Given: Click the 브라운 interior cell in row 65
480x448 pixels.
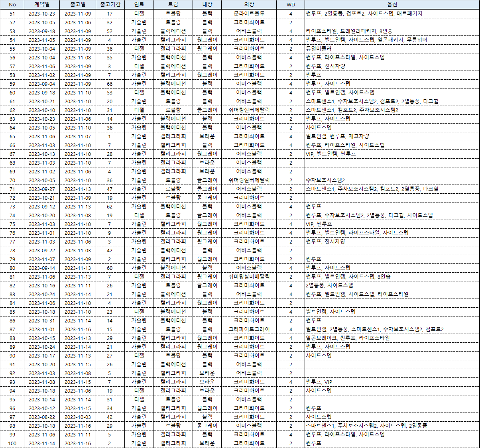Looking at the screenshot, I should 207,136.
